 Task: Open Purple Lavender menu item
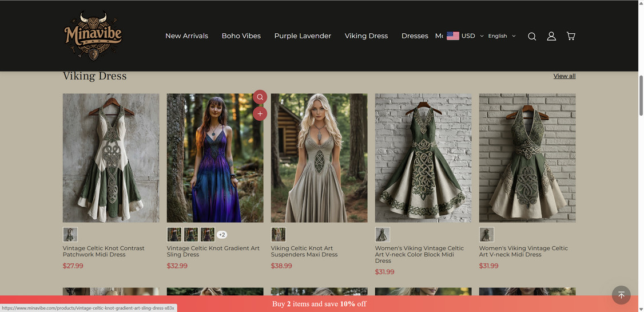(x=303, y=35)
